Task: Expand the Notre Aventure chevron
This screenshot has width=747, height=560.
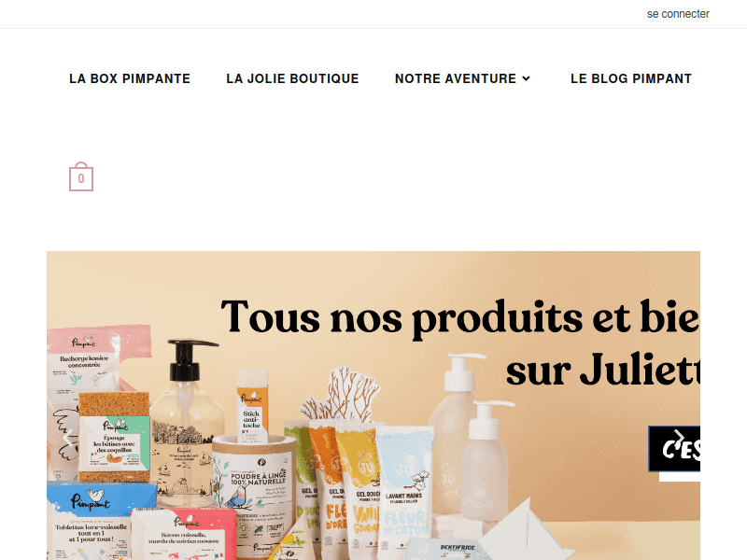Action: [x=526, y=78]
